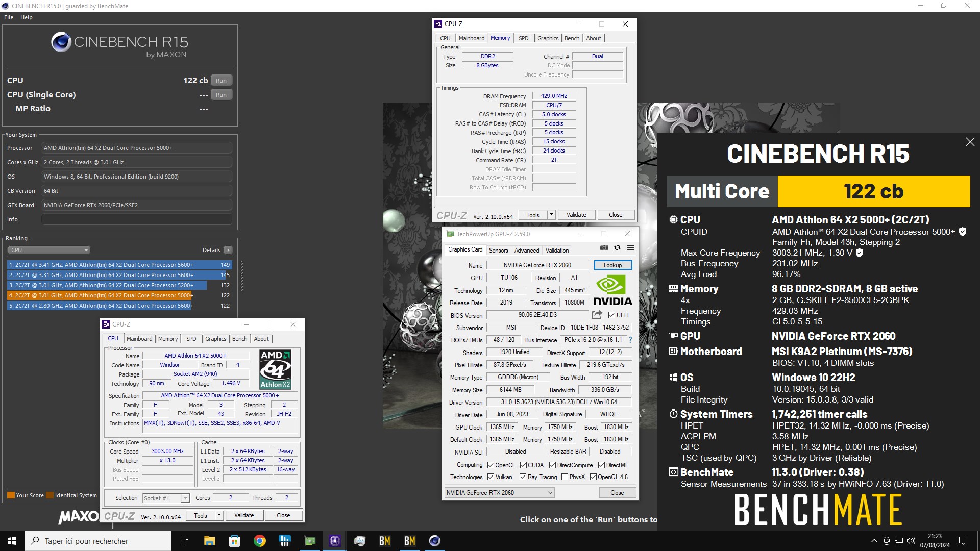Select ranking row Athlon 5200+ @ 3.01 GHz
Viewport: 980px width, 551px height.
click(119, 285)
